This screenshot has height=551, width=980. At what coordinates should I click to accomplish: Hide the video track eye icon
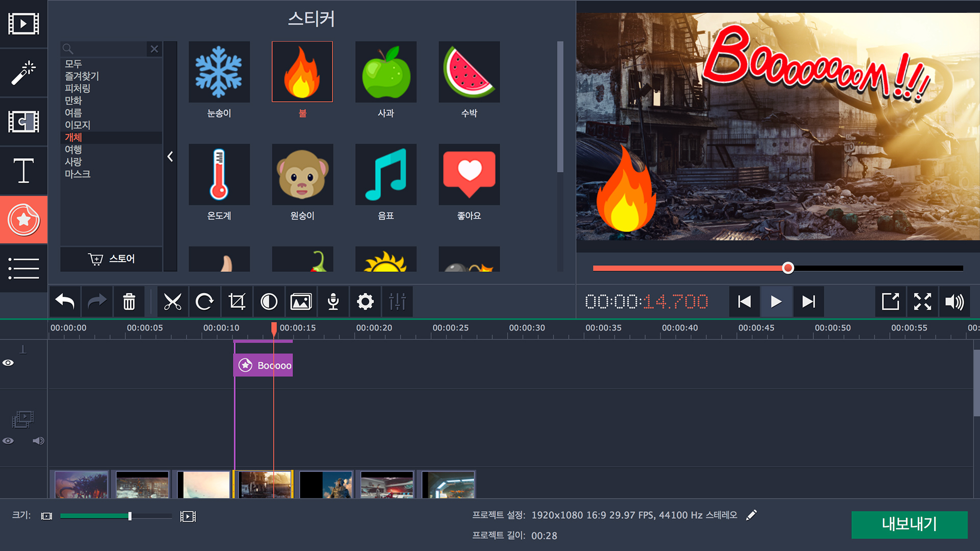[x=8, y=441]
